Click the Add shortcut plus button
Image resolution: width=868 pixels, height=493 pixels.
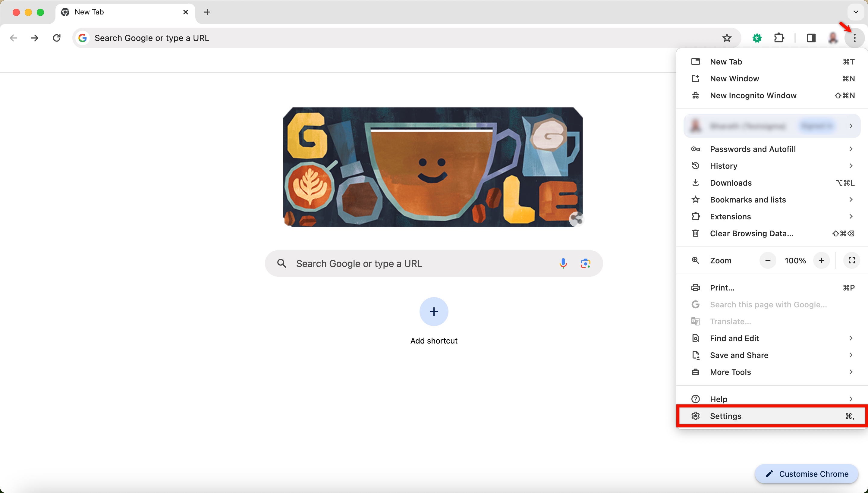point(434,311)
